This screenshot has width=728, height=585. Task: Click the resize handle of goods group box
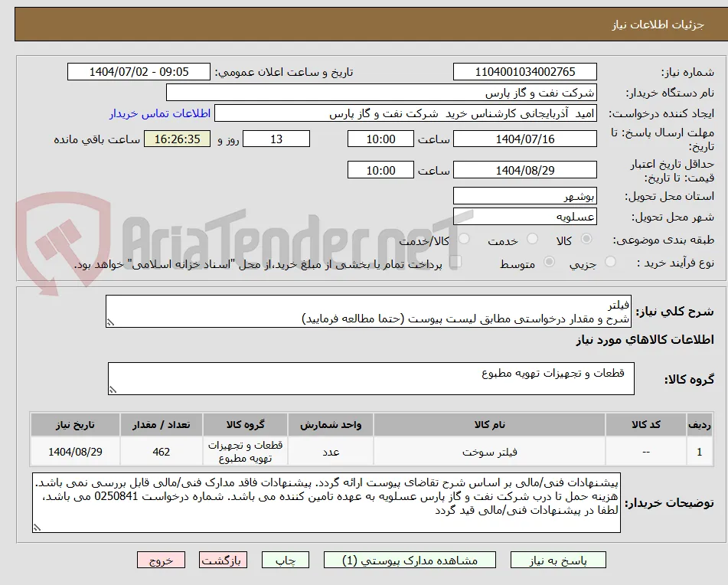113,390
